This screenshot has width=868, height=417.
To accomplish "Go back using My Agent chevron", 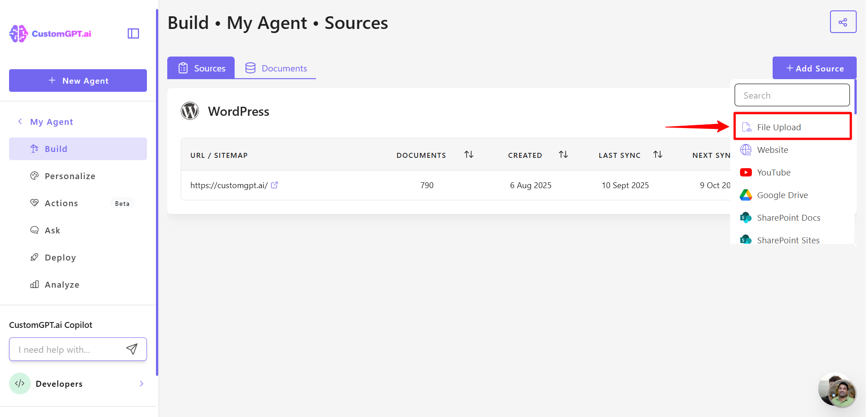I will 20,122.
